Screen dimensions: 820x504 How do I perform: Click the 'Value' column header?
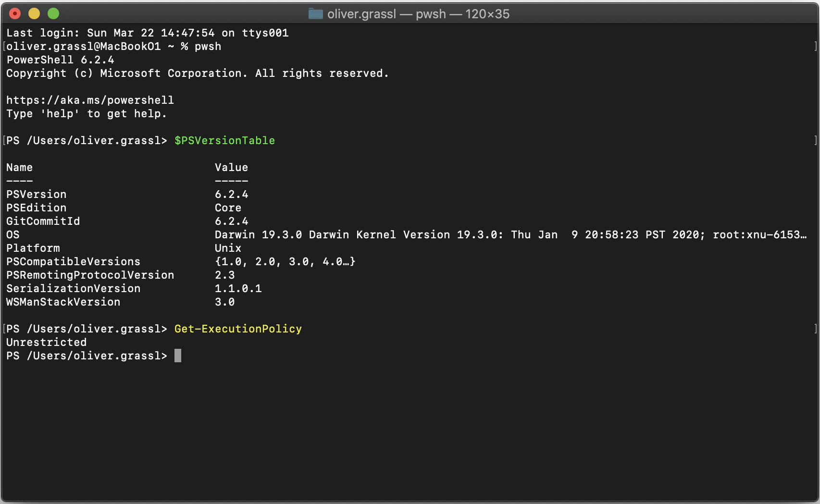[231, 168]
